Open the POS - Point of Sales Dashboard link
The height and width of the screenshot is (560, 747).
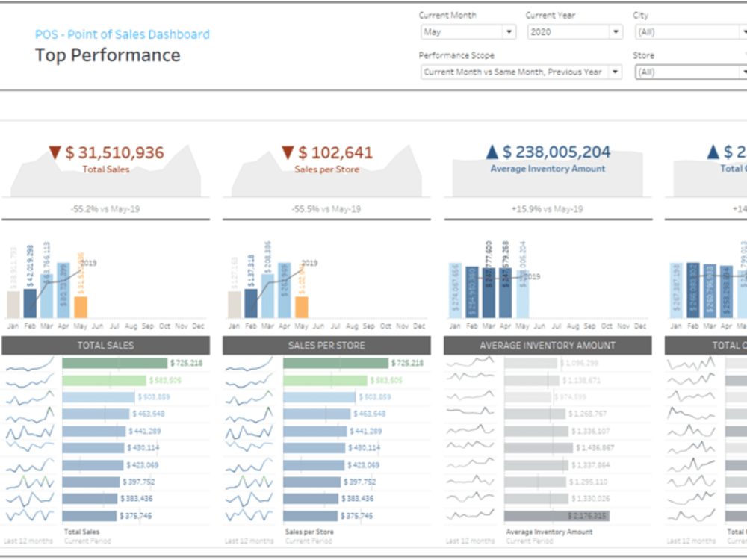click(122, 34)
